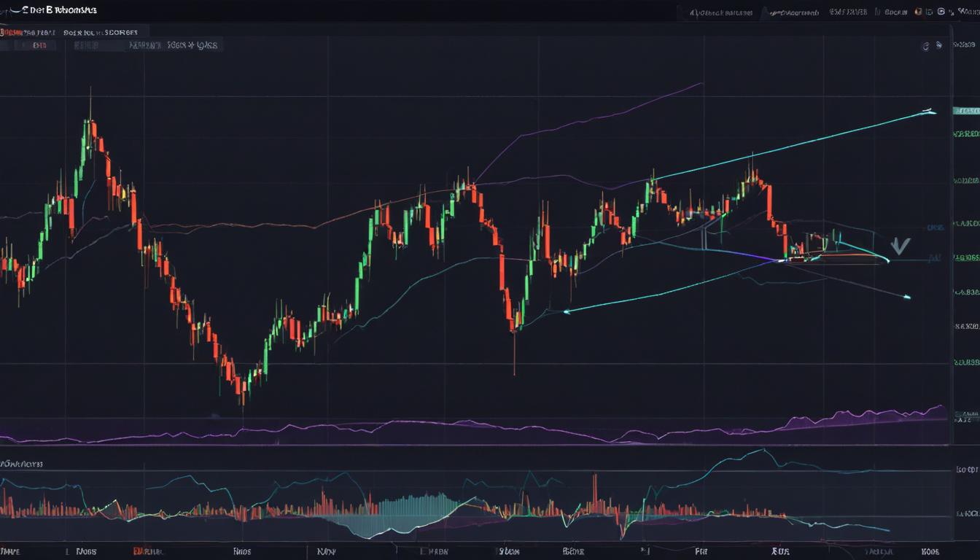
Task: Click the pencil annotation icon near chart top-right
Action: (939, 45)
